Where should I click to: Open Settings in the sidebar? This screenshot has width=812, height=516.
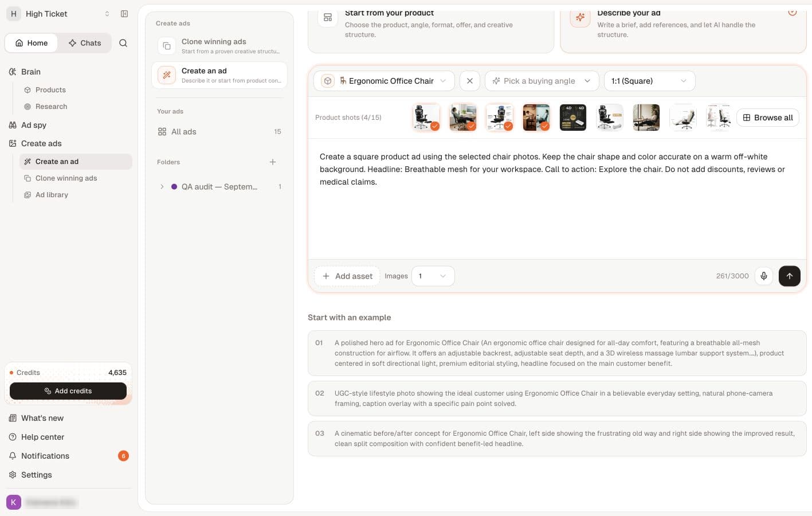tap(69, 475)
